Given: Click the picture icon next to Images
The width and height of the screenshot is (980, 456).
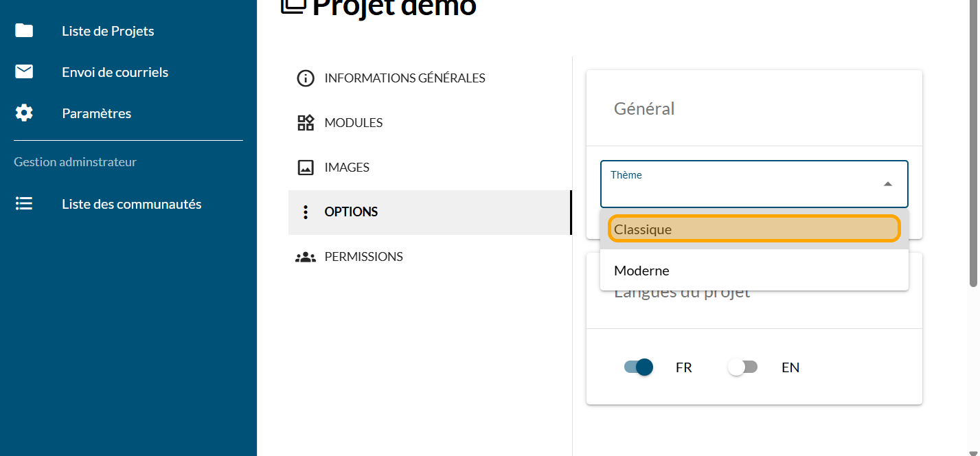Looking at the screenshot, I should click(x=306, y=168).
